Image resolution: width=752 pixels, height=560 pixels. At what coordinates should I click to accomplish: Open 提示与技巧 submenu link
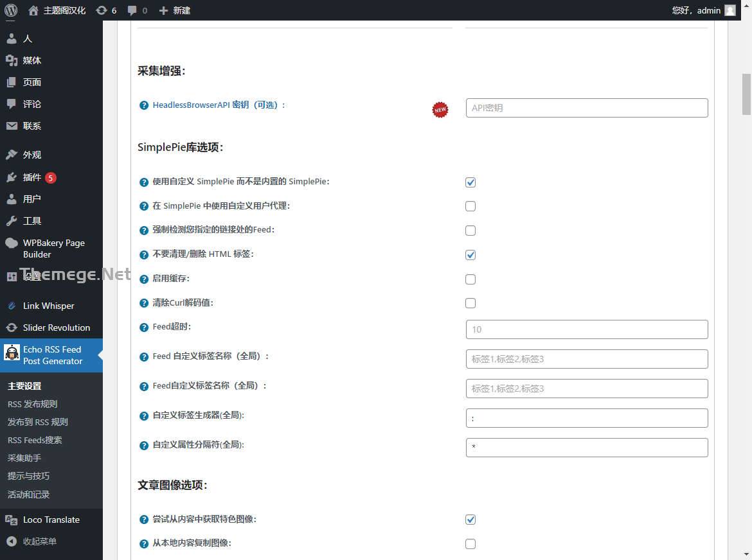pos(28,476)
